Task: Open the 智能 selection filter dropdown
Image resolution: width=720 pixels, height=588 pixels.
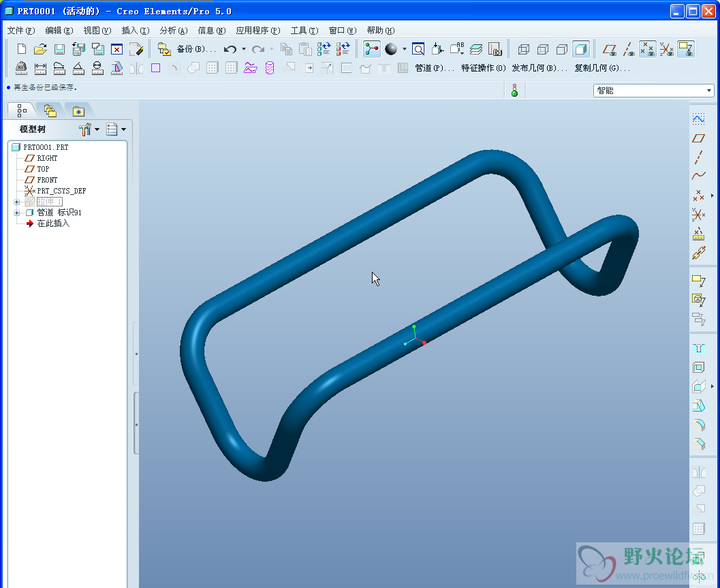Action: coord(653,91)
